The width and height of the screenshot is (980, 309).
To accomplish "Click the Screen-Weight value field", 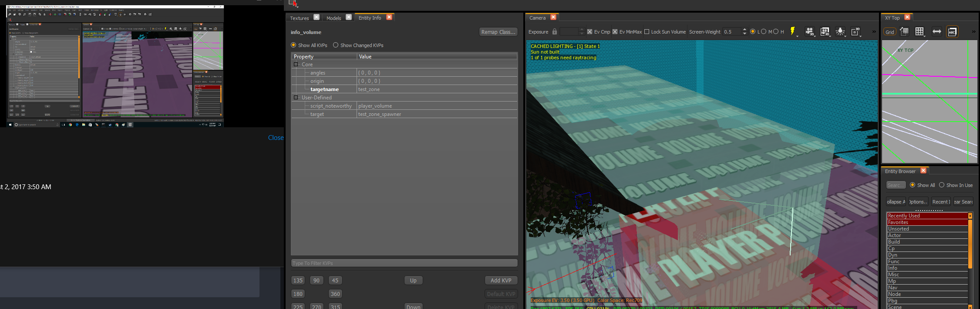I will click(731, 31).
